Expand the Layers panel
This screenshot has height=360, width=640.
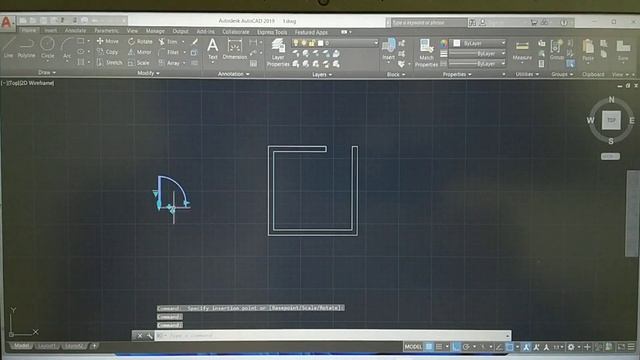pos(322,74)
